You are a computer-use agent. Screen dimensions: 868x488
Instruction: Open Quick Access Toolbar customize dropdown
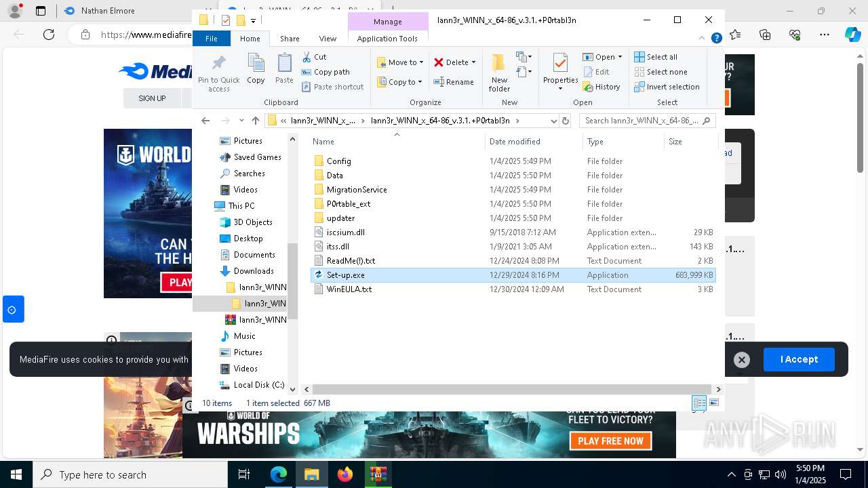253,20
